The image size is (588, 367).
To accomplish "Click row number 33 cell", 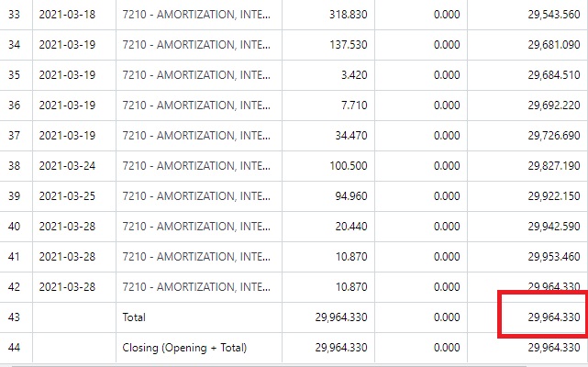I will [15, 15].
